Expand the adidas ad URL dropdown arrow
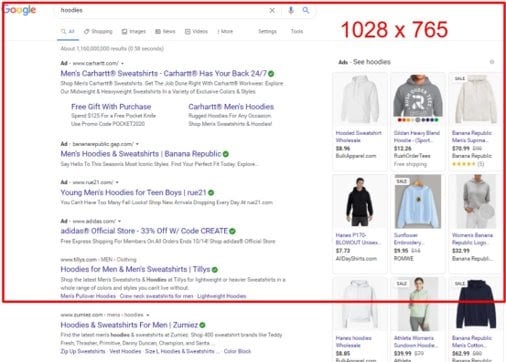Image resolution: width=506 pixels, height=362 pixels. click(x=120, y=221)
